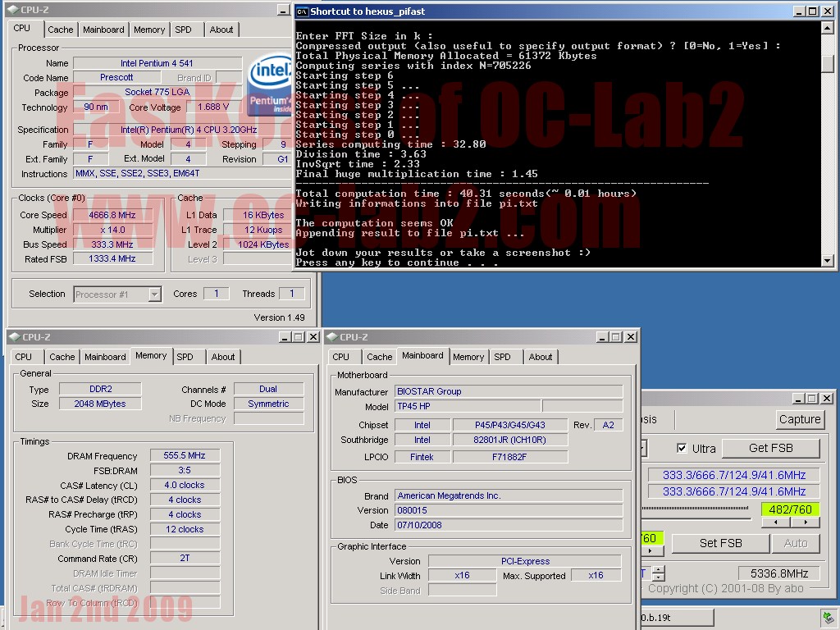
Task: Click the console scrollbar down arrow
Action: tap(828, 261)
